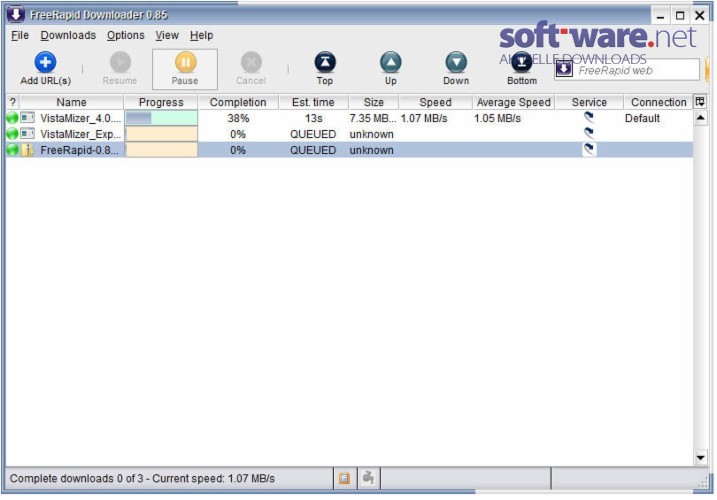Viewport: 717px width, 500px height.
Task: Click the 0% completion in VistaMizer_Exp row
Action: [x=238, y=134]
